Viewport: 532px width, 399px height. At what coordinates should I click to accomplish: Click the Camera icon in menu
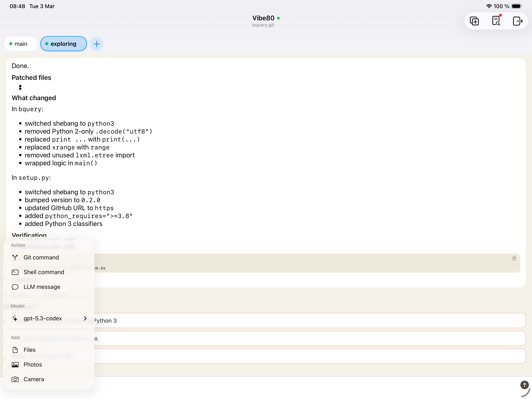[x=15, y=379]
